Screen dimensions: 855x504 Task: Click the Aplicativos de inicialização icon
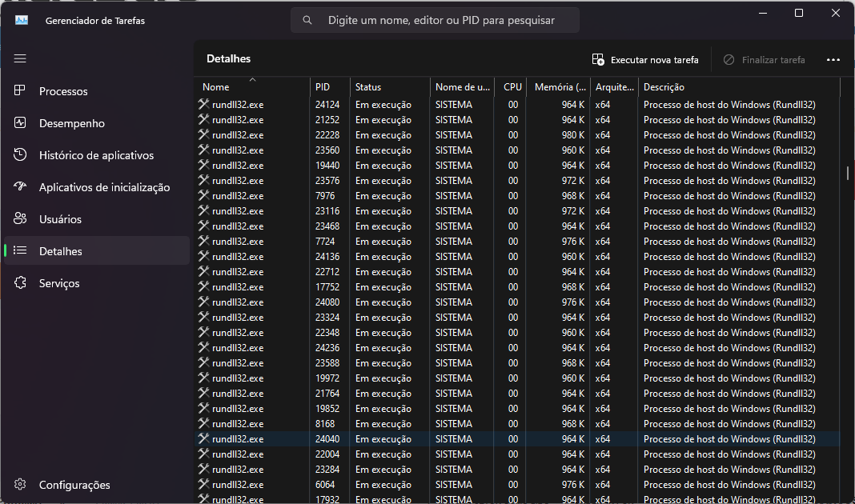pos(20,186)
